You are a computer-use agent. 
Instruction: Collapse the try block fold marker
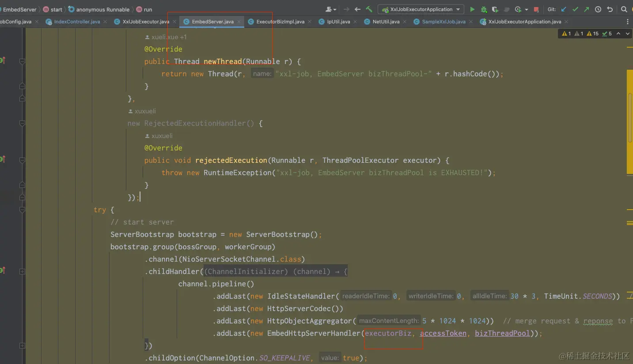[x=22, y=210]
